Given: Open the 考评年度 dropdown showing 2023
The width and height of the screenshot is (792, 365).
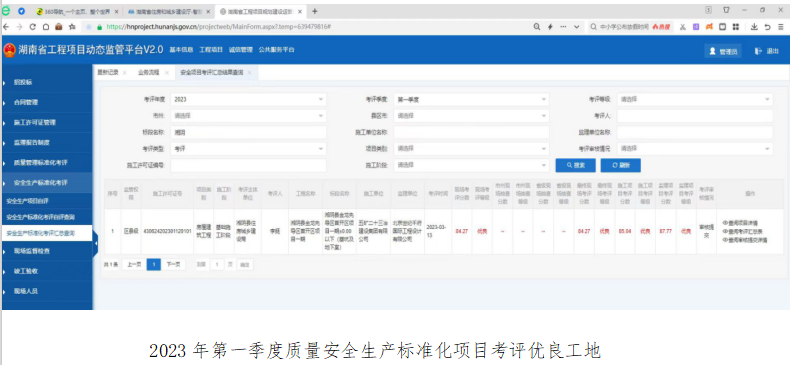Looking at the screenshot, I should coord(249,99).
